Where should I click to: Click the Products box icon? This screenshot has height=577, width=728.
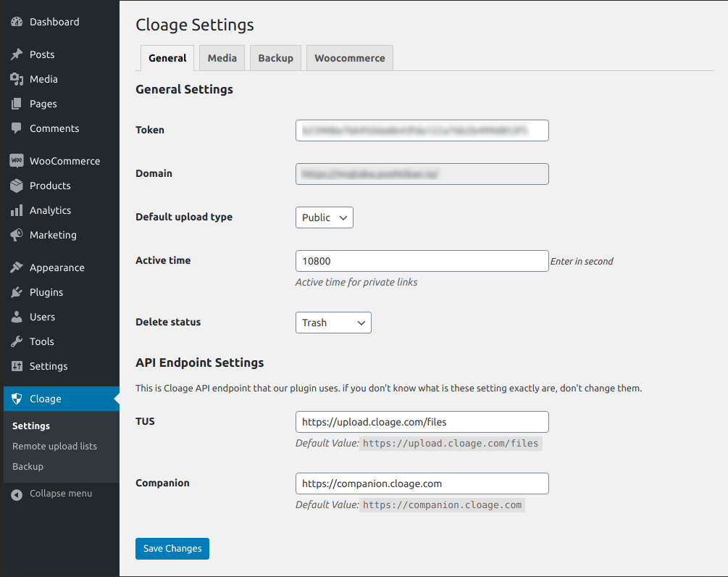pos(17,186)
